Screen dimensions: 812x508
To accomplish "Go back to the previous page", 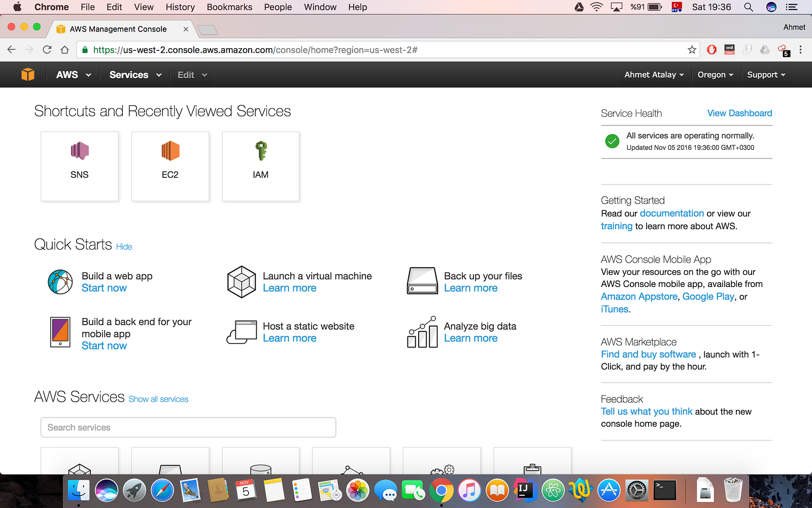I will point(12,50).
